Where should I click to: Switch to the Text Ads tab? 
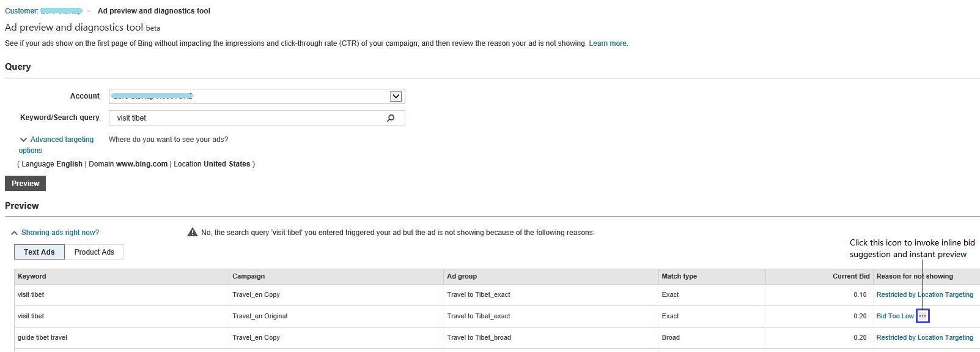tap(39, 252)
